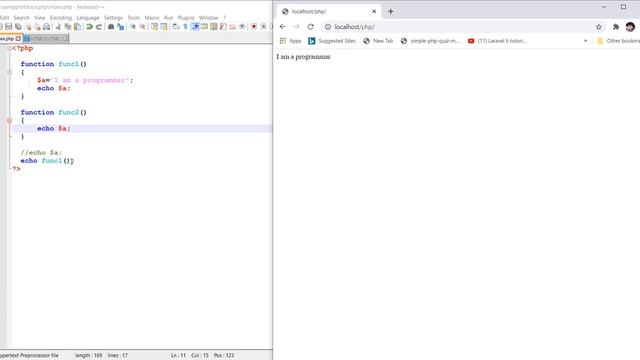Open the simple-php-quiz bookmark

(430, 41)
